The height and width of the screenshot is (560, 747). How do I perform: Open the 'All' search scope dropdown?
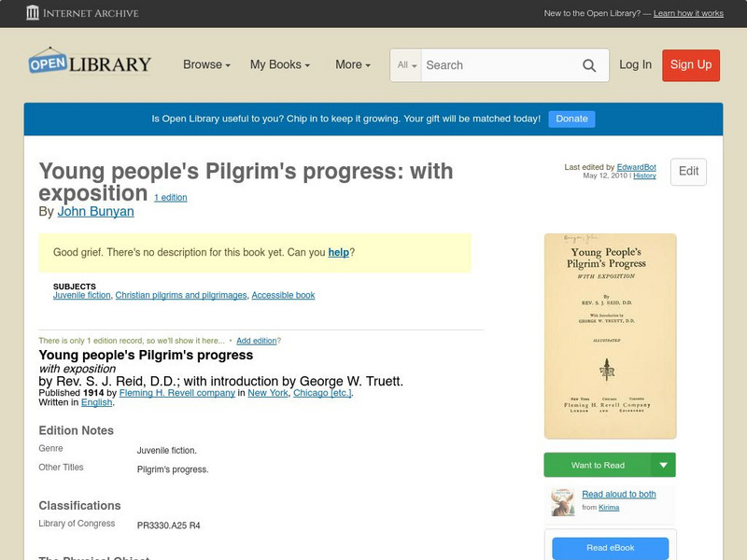click(407, 65)
